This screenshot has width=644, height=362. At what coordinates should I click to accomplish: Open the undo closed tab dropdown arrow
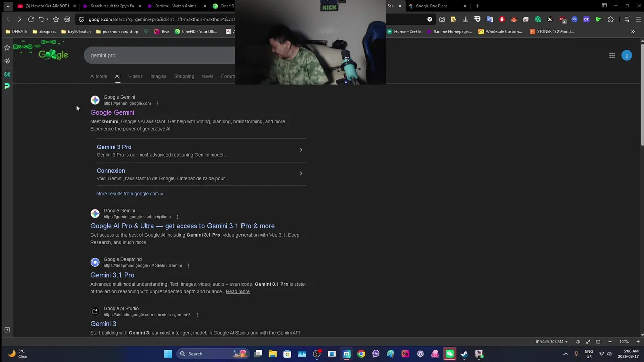click(x=47, y=19)
